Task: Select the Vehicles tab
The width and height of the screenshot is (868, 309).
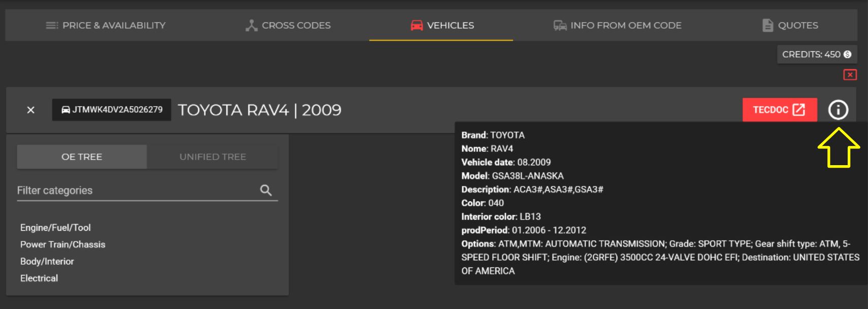Action: tap(441, 25)
